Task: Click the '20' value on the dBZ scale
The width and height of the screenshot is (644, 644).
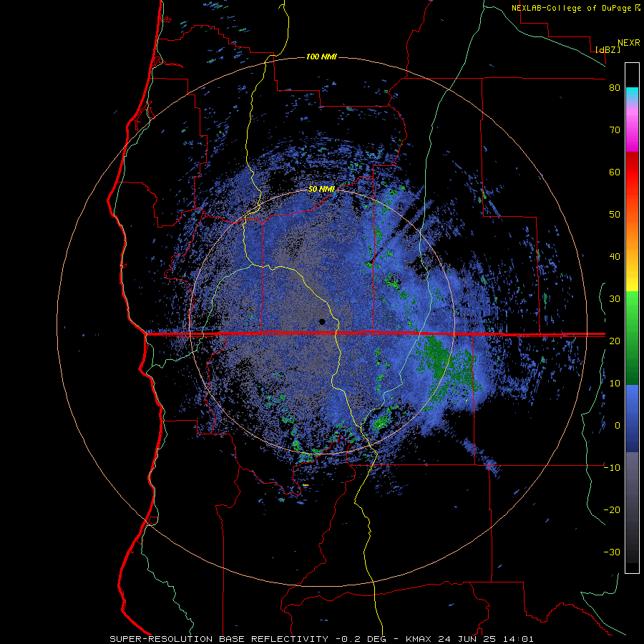Action: coord(615,341)
